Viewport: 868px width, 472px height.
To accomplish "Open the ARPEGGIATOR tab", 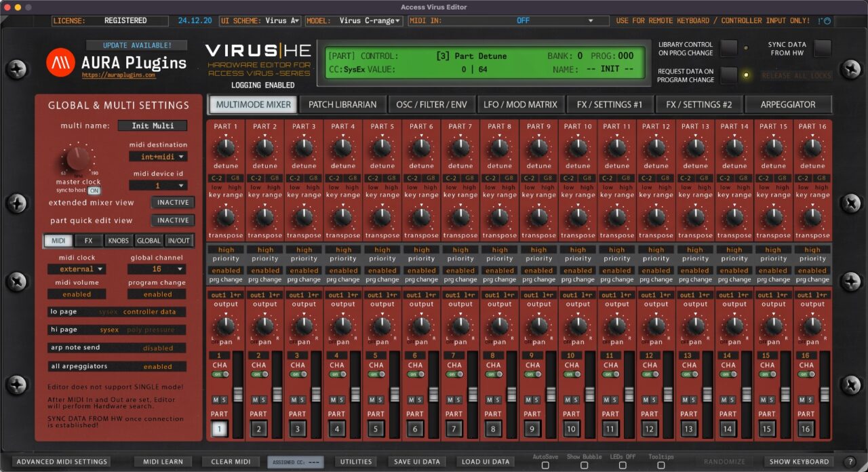I will (x=789, y=104).
